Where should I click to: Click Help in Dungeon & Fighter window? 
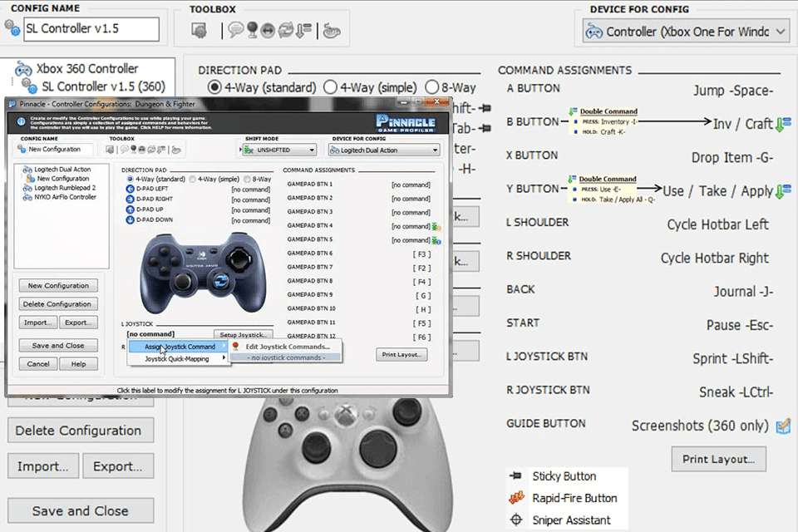coord(78,364)
